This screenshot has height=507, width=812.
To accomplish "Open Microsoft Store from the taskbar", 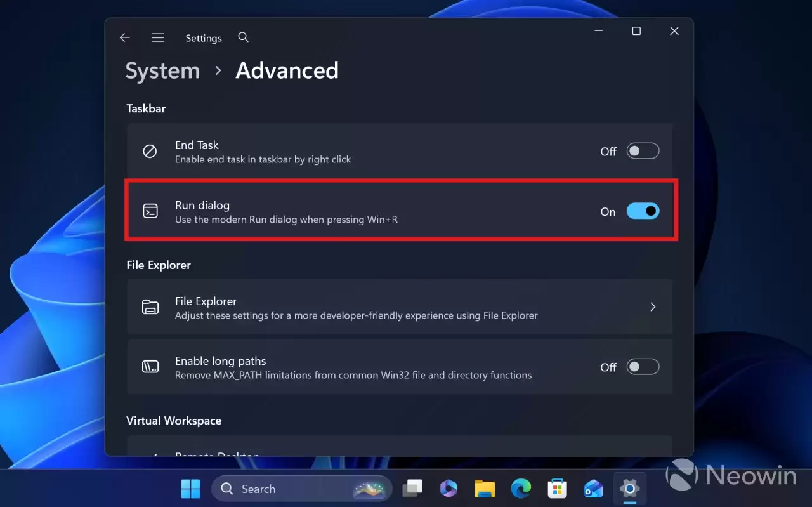I will [557, 489].
